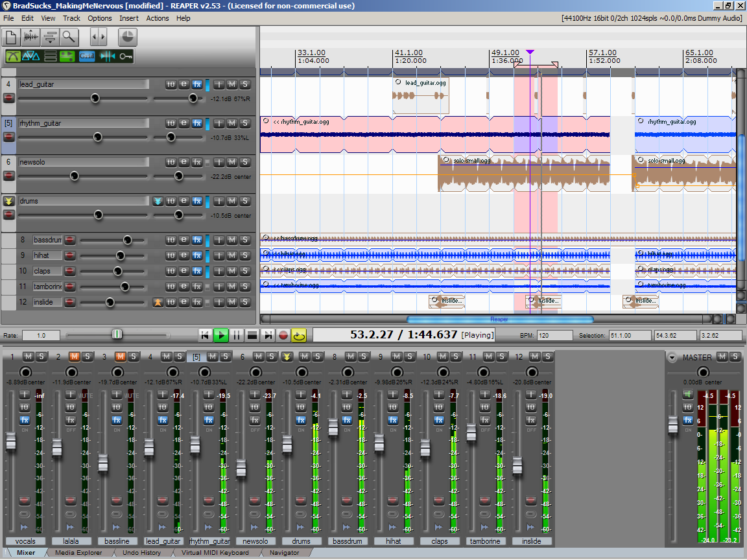747x560 pixels.
Task: Click the green Play button
Action: 220,335
